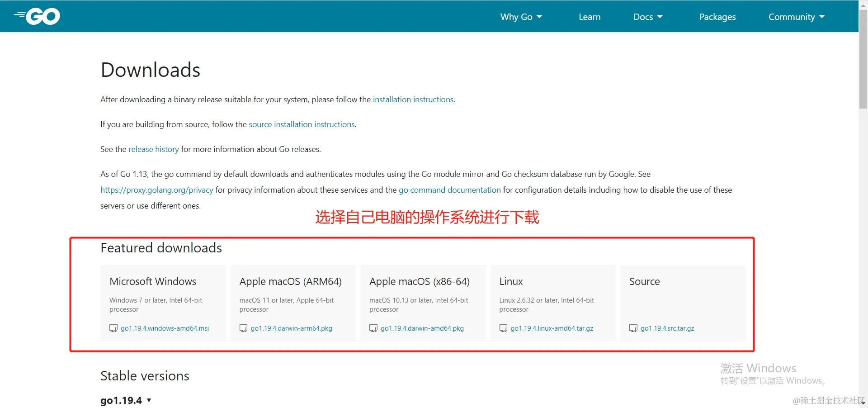Click the Microsoft Windows card title
868x408 pixels.
click(153, 281)
